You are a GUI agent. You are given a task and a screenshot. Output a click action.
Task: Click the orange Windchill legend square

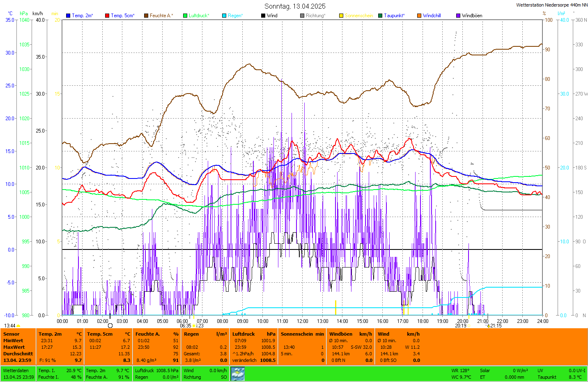(419, 16)
